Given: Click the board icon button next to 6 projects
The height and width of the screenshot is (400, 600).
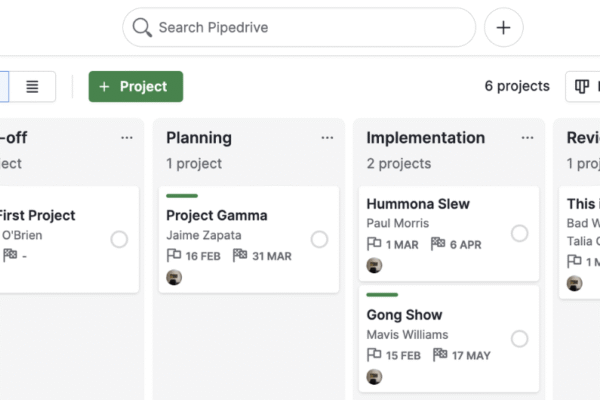Looking at the screenshot, I should pos(581,87).
